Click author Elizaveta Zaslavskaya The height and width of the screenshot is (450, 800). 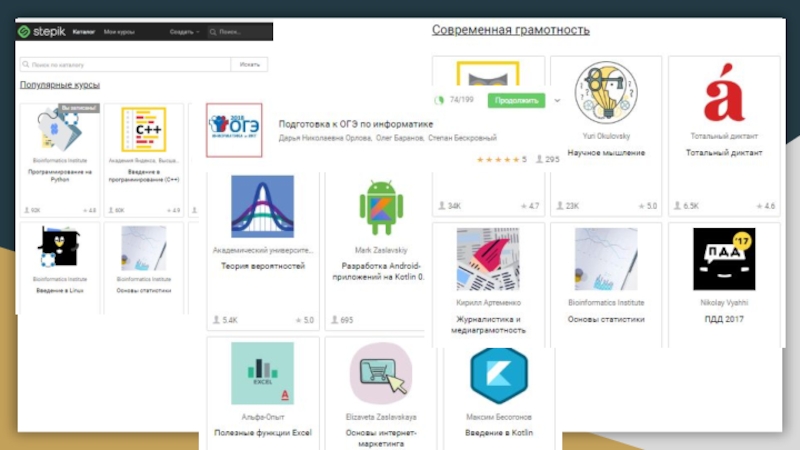pyautogui.click(x=381, y=417)
